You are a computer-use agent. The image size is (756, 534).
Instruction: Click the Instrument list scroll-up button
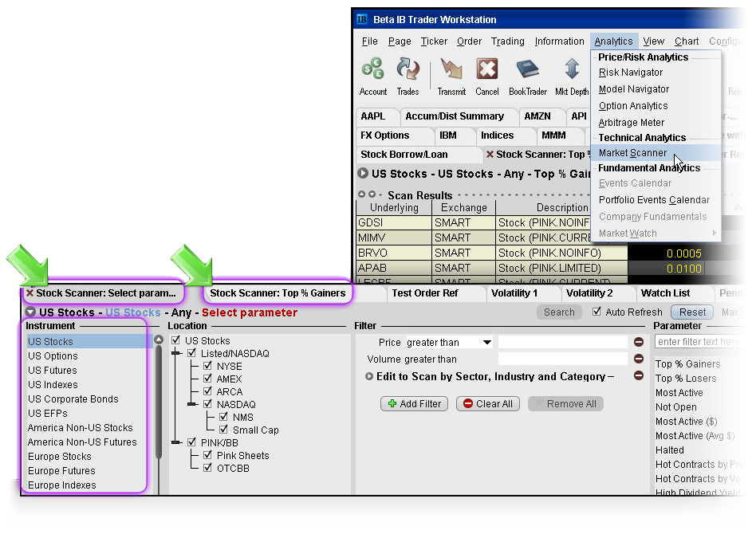point(159,340)
